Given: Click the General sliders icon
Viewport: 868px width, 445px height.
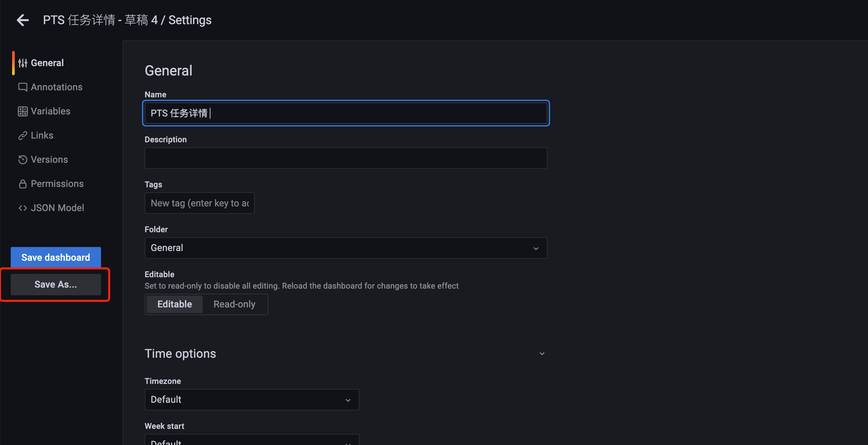Looking at the screenshot, I should pyautogui.click(x=23, y=63).
